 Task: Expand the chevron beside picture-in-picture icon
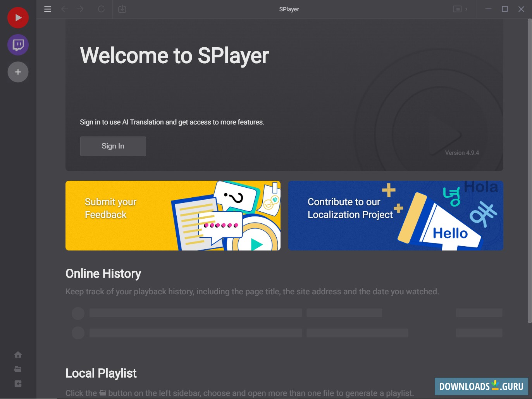467,9
